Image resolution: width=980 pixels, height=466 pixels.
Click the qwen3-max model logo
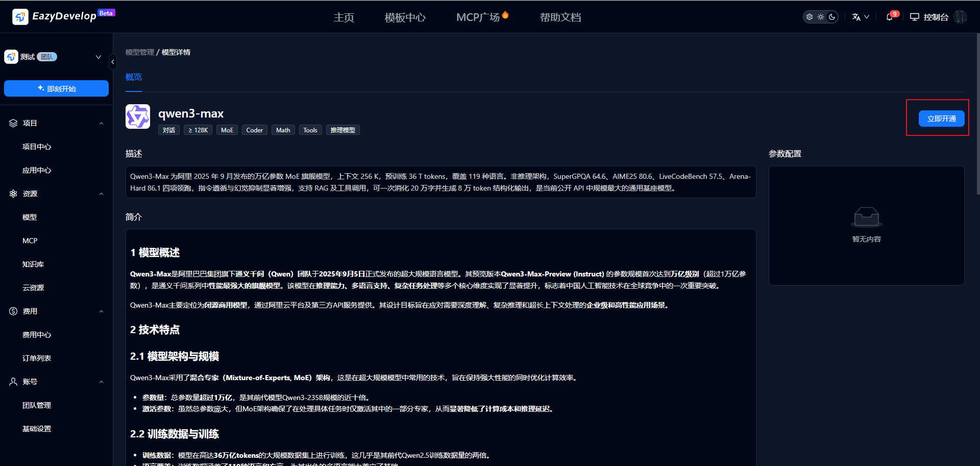pos(138,117)
